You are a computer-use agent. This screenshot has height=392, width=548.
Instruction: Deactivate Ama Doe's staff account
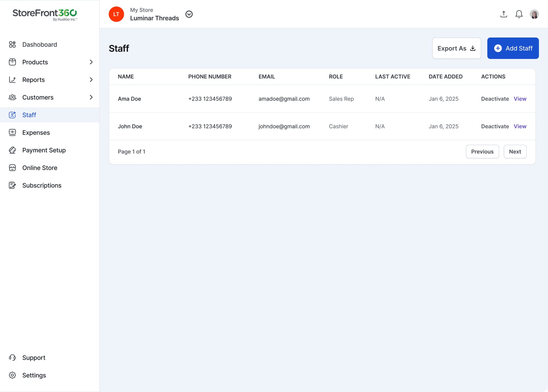click(495, 99)
